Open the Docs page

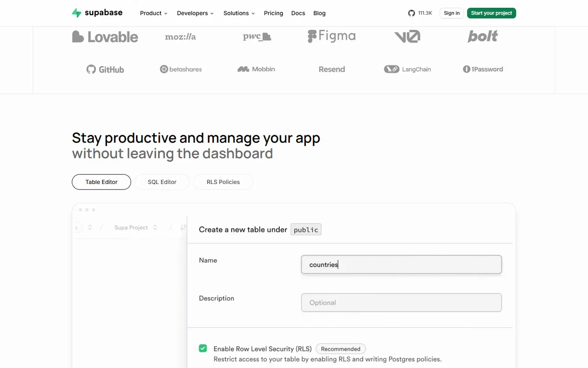[298, 13]
